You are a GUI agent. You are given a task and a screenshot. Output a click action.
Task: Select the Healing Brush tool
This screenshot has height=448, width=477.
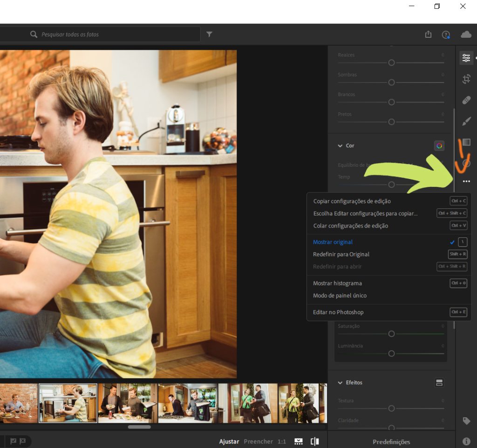coord(466,100)
